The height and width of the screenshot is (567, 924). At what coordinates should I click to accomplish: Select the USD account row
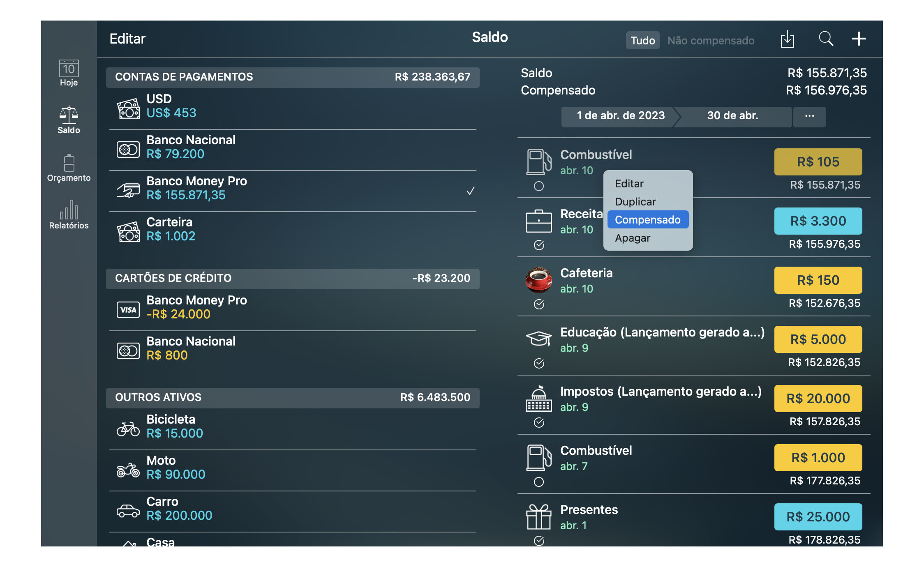click(x=293, y=108)
